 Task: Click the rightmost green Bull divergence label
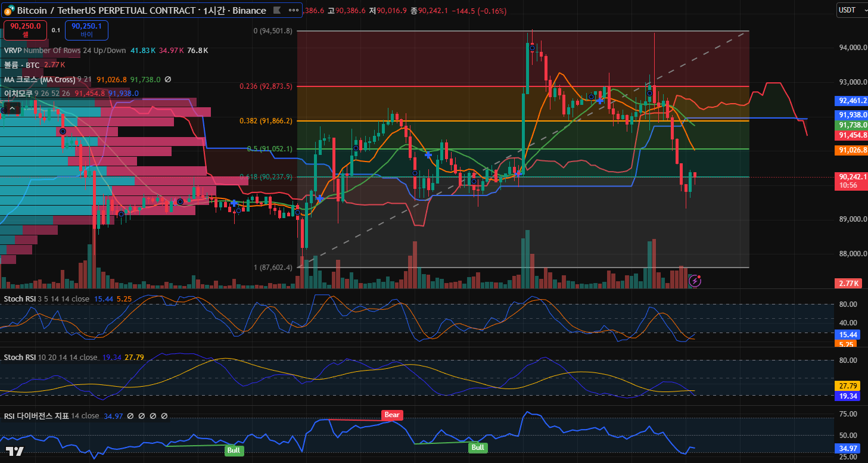[x=477, y=448]
